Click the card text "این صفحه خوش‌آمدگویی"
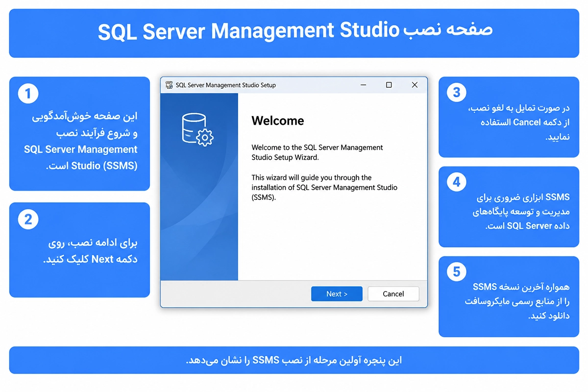This screenshot has height=392, width=588. click(81, 141)
